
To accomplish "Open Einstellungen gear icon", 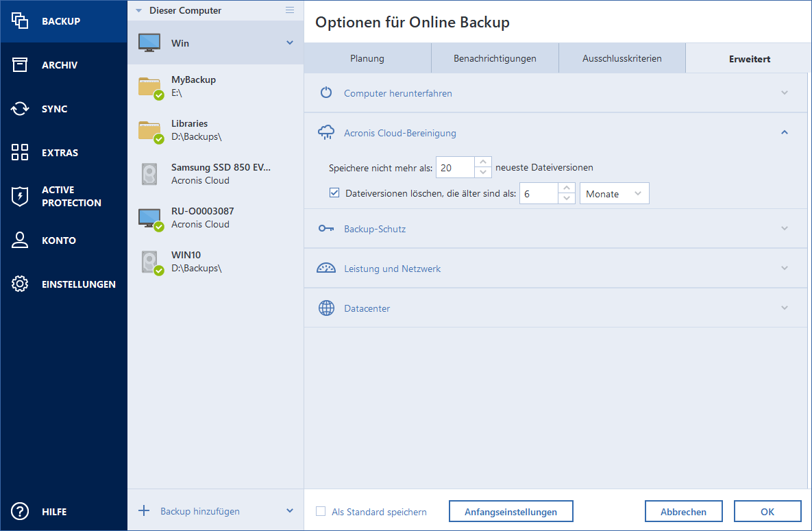I will (20, 284).
